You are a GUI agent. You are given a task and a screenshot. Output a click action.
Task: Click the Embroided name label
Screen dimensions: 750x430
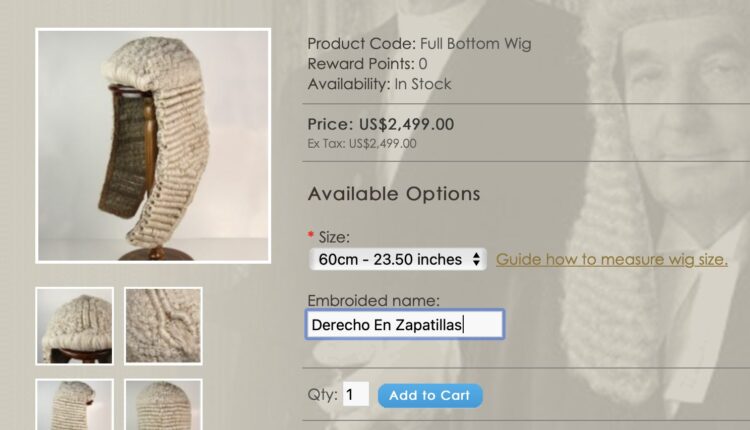tap(373, 300)
